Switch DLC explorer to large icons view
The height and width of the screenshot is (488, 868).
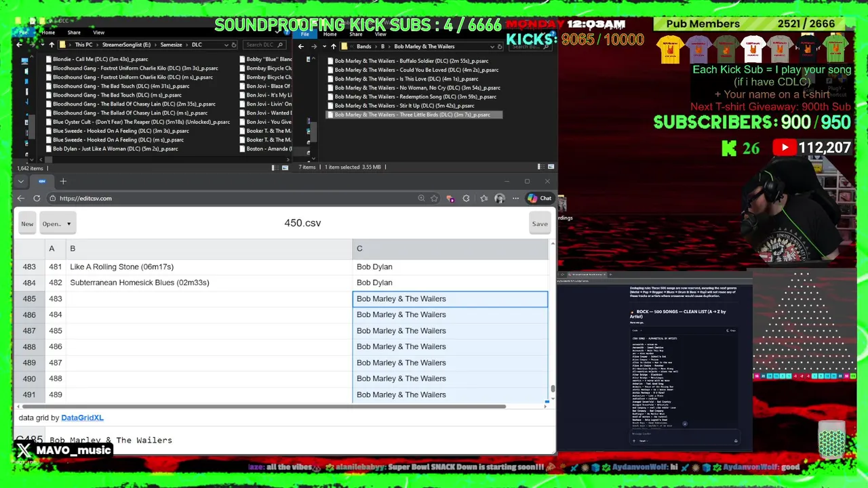[x=285, y=167]
